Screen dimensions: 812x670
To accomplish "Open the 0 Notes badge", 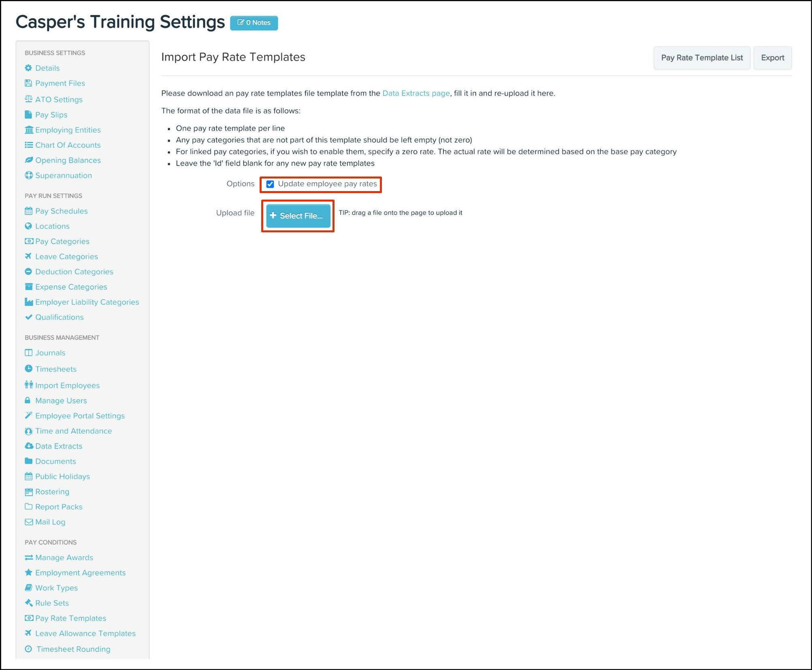I will click(254, 23).
